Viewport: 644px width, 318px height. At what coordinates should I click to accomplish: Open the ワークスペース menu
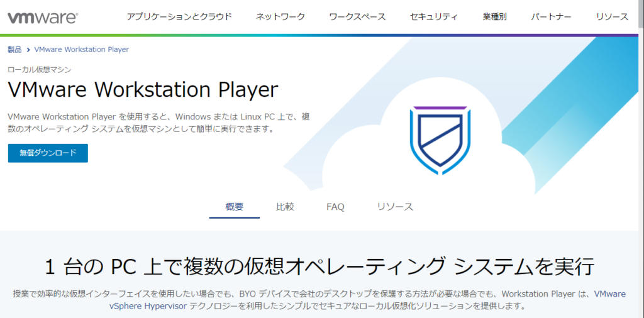pos(357,17)
